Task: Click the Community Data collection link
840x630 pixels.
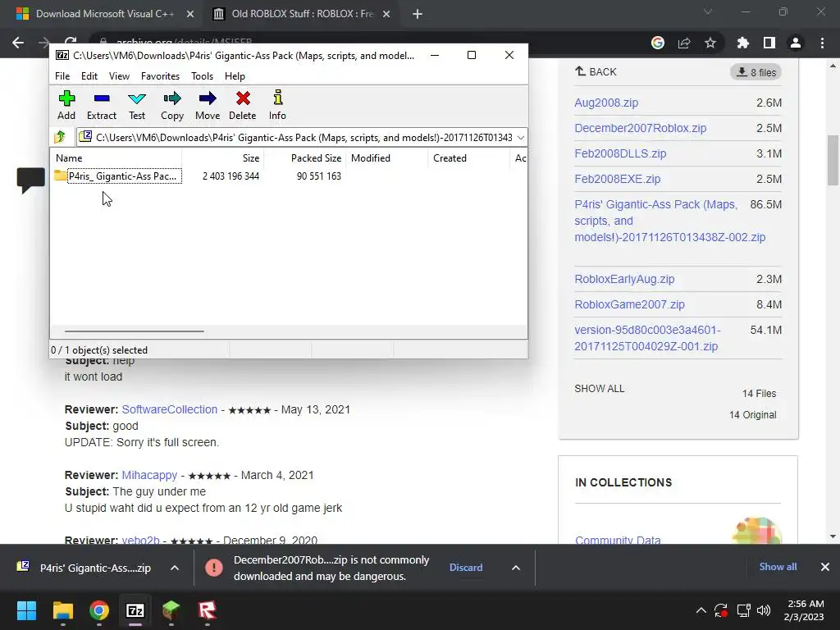Action: [618, 540]
